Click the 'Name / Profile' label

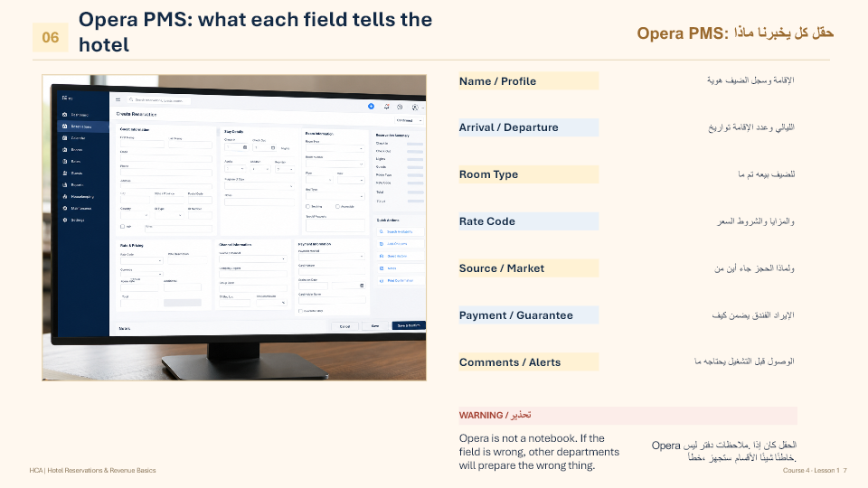click(497, 81)
